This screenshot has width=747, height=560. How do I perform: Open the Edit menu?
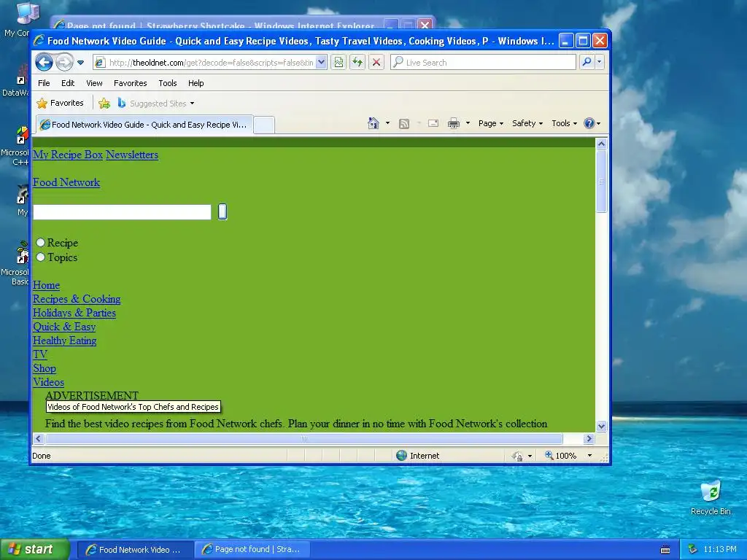tap(68, 83)
